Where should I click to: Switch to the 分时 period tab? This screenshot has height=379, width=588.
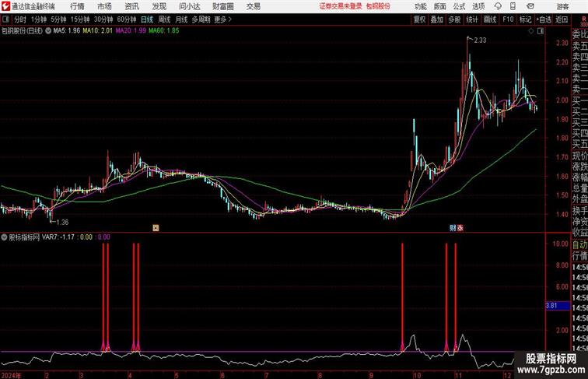[20, 19]
